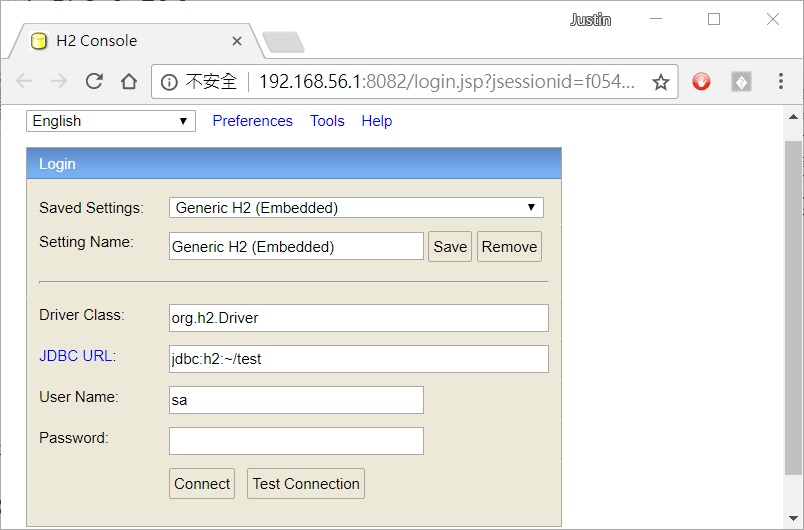Open the red hand blocker extension
Viewport: 804px width, 530px height.
(701, 81)
